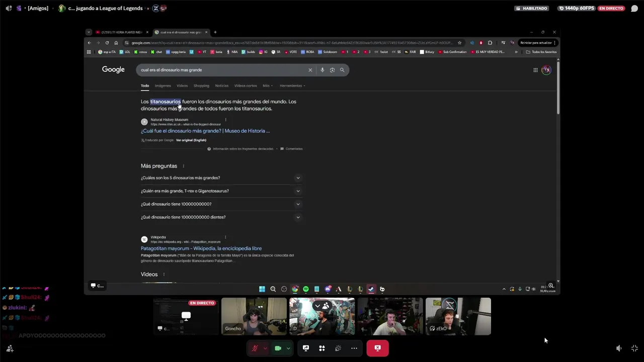Open Chrome tab search dropdown arrow
This screenshot has height=362, width=644.
coord(89,32)
